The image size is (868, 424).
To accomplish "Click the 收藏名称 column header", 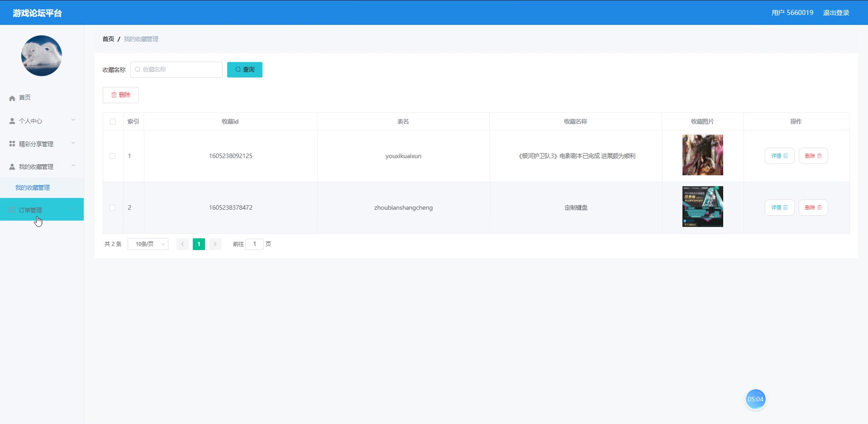I will click(576, 121).
